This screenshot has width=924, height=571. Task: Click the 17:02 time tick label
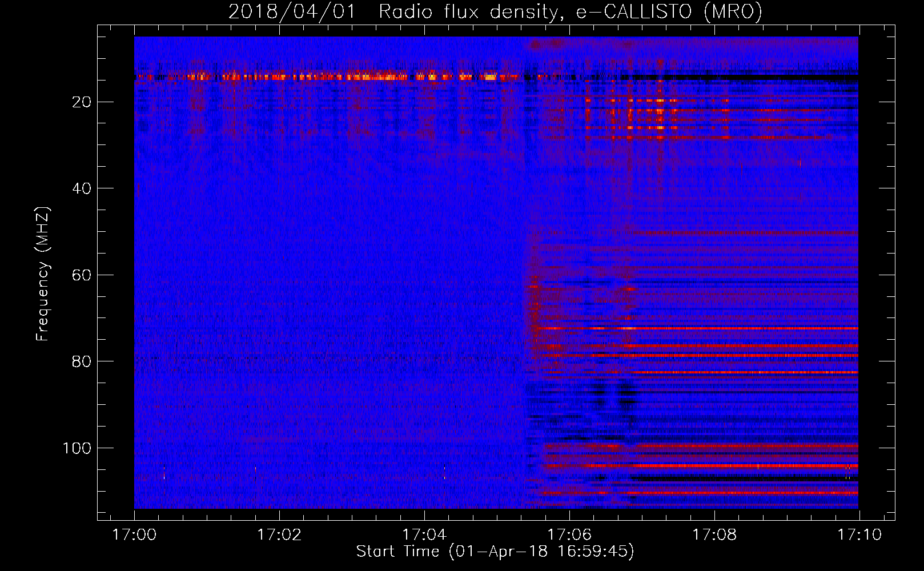tap(279, 535)
